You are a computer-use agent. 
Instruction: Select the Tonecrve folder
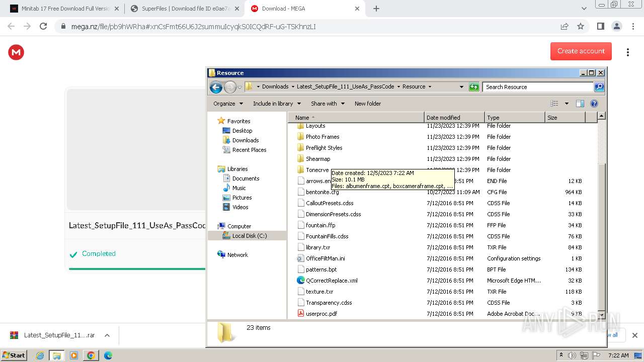(x=317, y=170)
